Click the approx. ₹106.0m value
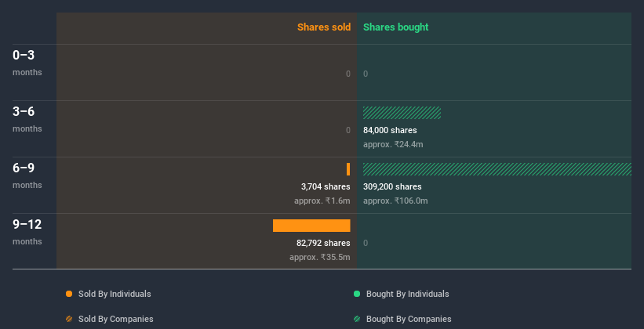The height and width of the screenshot is (329, 644). tap(395, 201)
